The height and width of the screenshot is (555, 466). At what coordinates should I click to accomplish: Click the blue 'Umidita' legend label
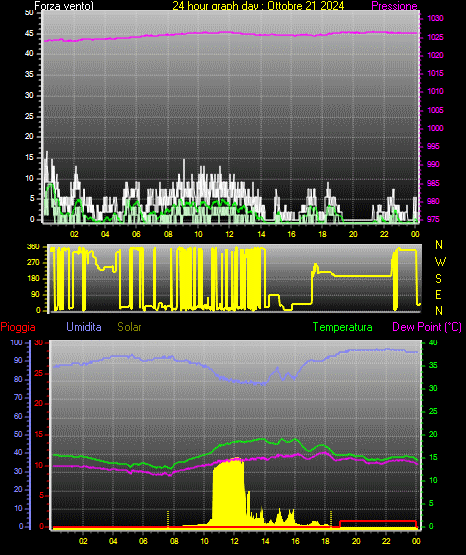click(84, 327)
